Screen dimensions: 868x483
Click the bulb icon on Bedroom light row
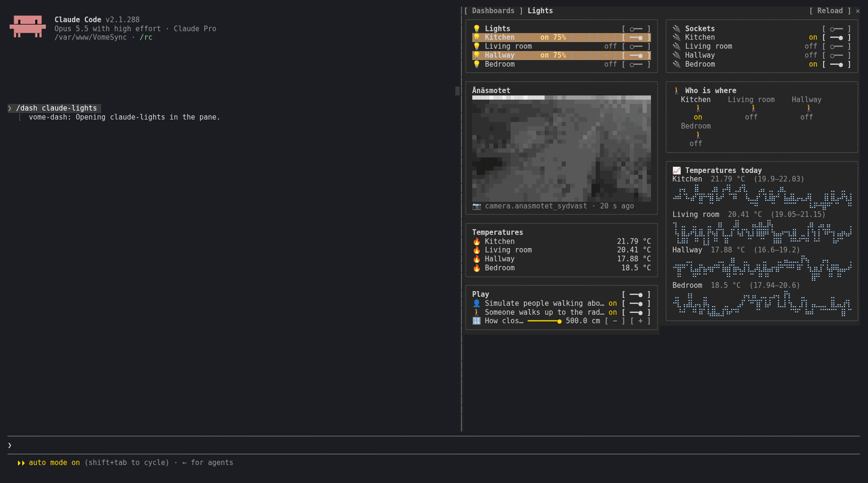click(476, 64)
